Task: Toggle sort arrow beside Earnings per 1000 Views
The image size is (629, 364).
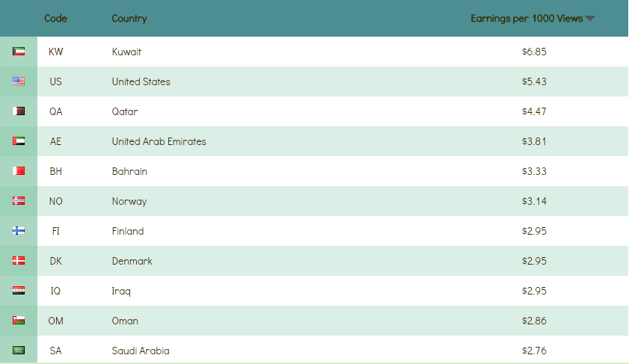Action: [590, 19]
